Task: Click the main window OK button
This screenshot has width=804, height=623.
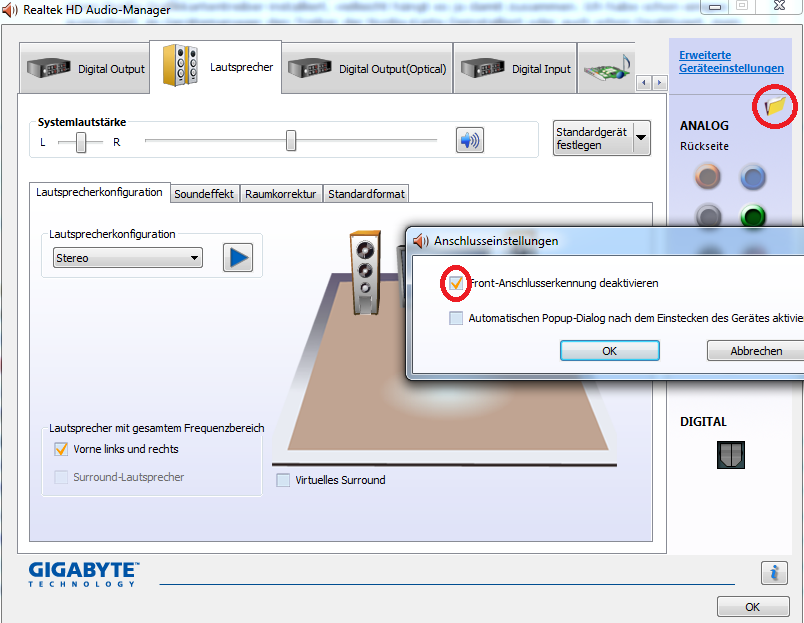Action: (753, 607)
